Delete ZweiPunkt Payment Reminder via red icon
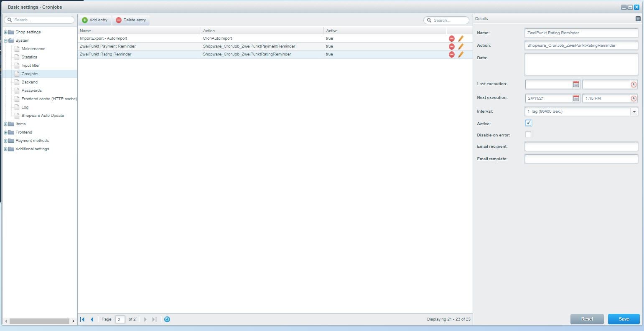The image size is (644, 331). (x=451, y=46)
